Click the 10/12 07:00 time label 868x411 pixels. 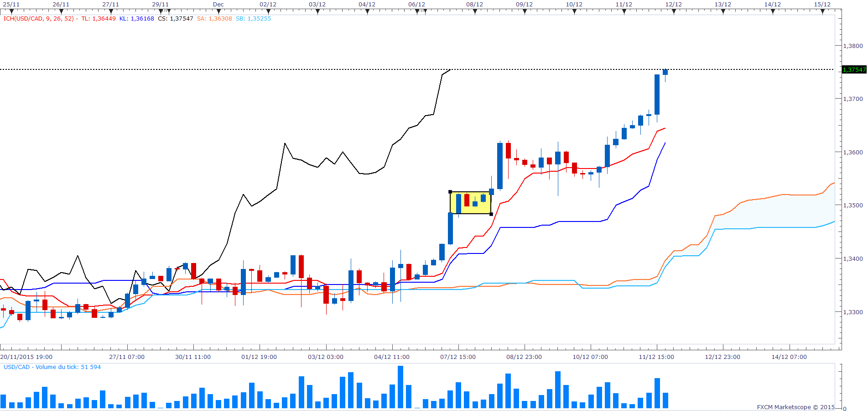(590, 357)
